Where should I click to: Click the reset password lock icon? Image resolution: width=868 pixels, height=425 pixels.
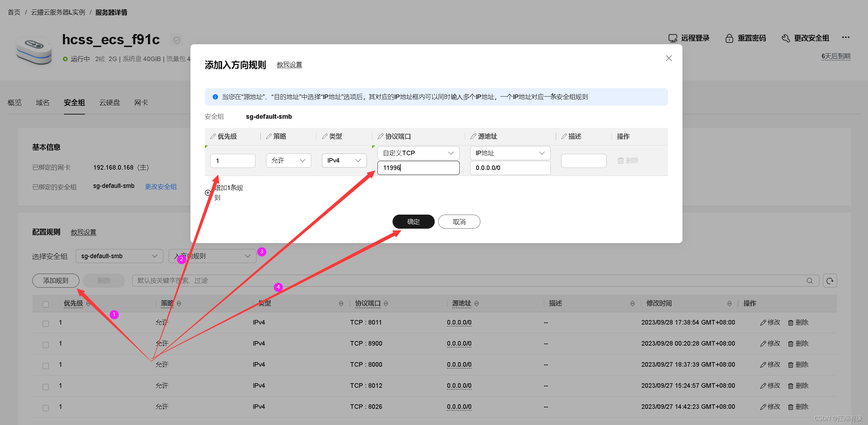(x=729, y=38)
